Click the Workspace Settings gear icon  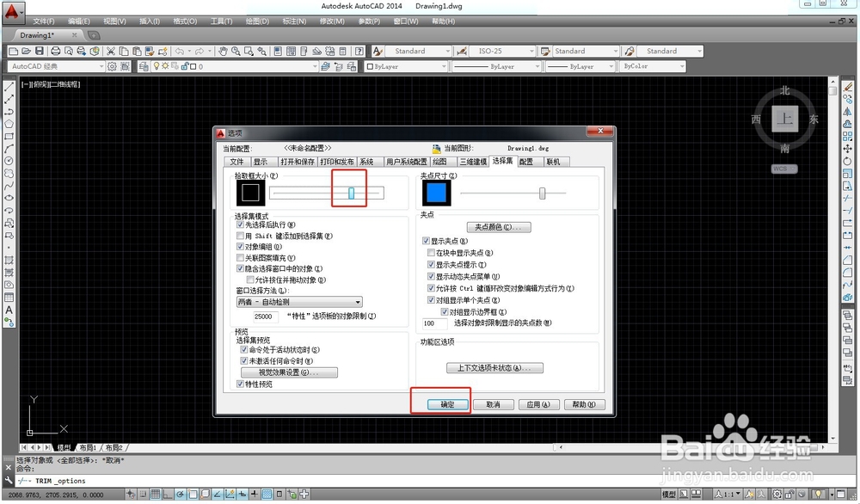click(x=112, y=66)
